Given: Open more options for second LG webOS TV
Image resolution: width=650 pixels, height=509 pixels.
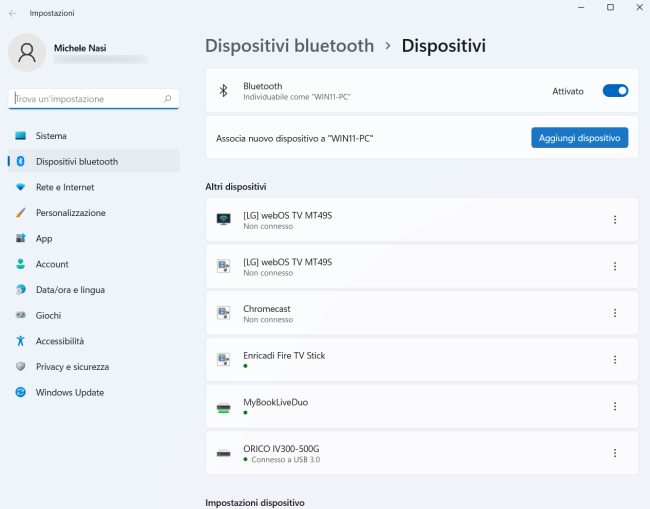Looking at the screenshot, I should point(615,266).
